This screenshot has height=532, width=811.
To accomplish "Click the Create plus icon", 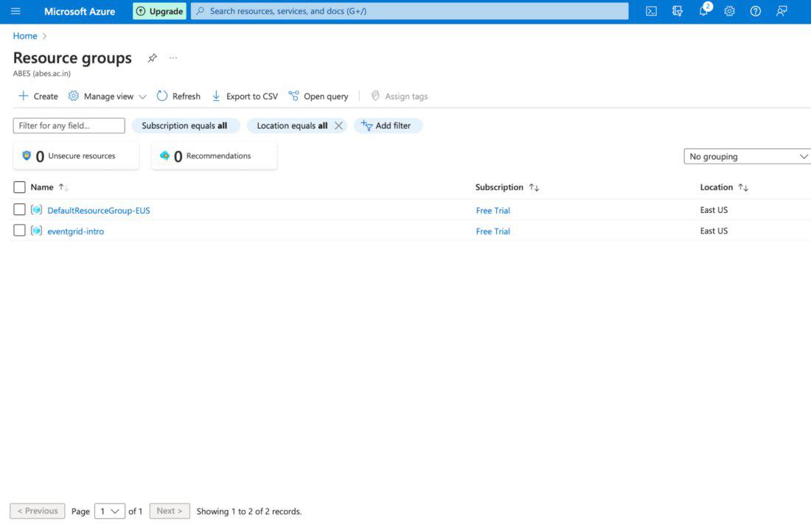I will tap(24, 96).
